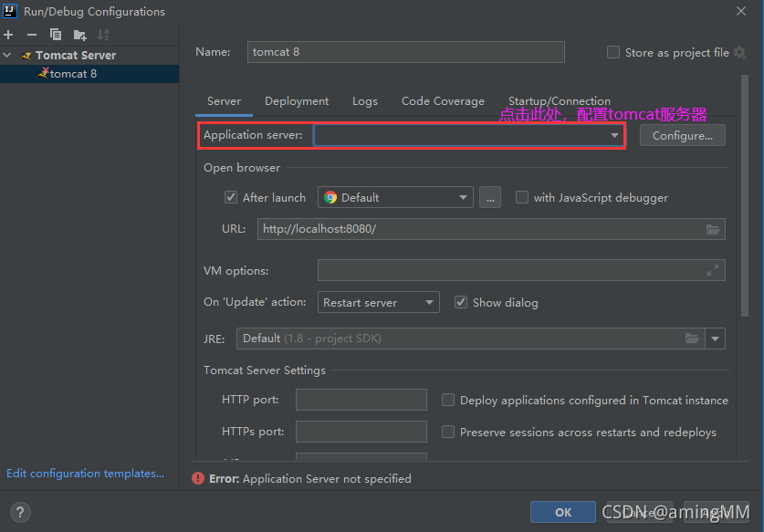Viewport: 764px width, 532px height.
Task: Click the browser ellipsis button
Action: [x=489, y=197]
